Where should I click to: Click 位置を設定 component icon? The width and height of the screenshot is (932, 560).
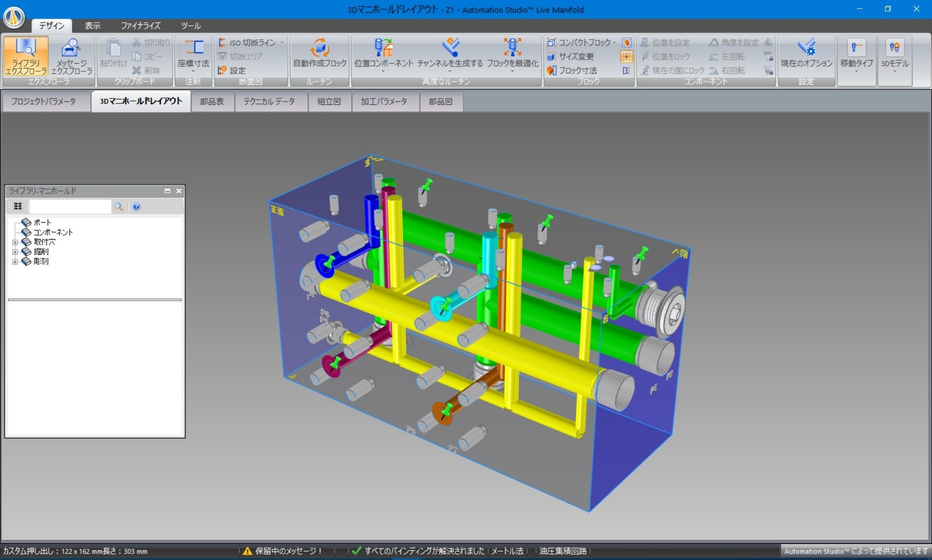tap(645, 43)
